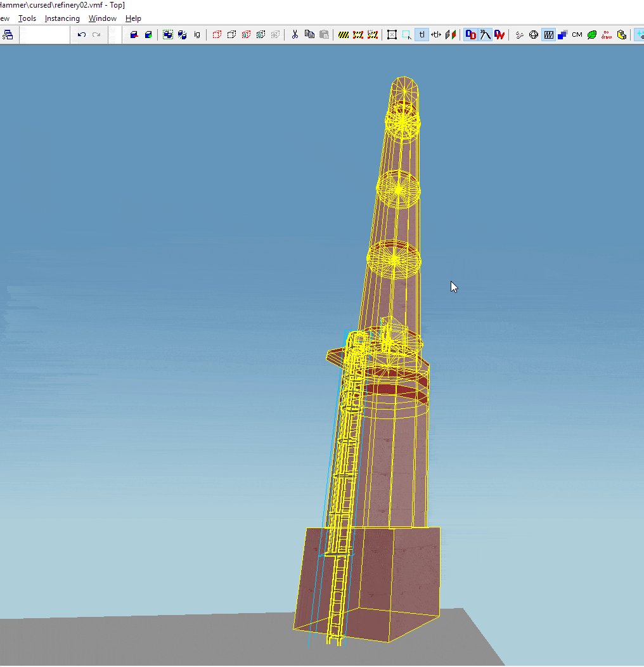Click the save window state icon
Viewport: 644px width, 667px height.
(8, 34)
